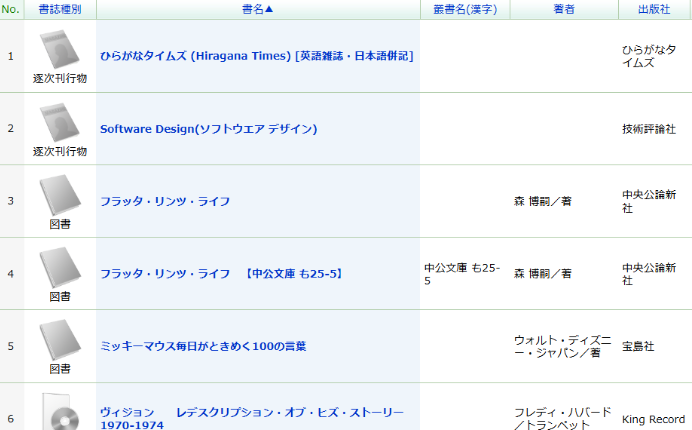Sort by 叢書名(漢字) column header

tap(465, 9)
